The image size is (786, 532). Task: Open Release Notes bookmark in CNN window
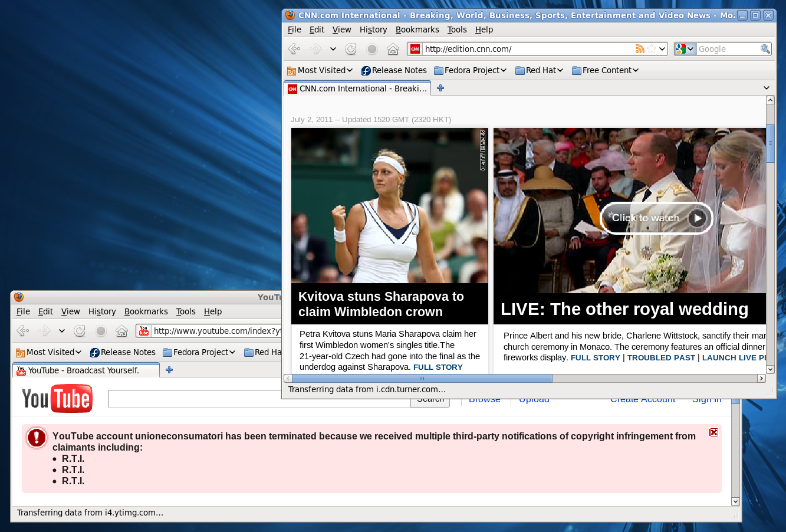coord(394,70)
